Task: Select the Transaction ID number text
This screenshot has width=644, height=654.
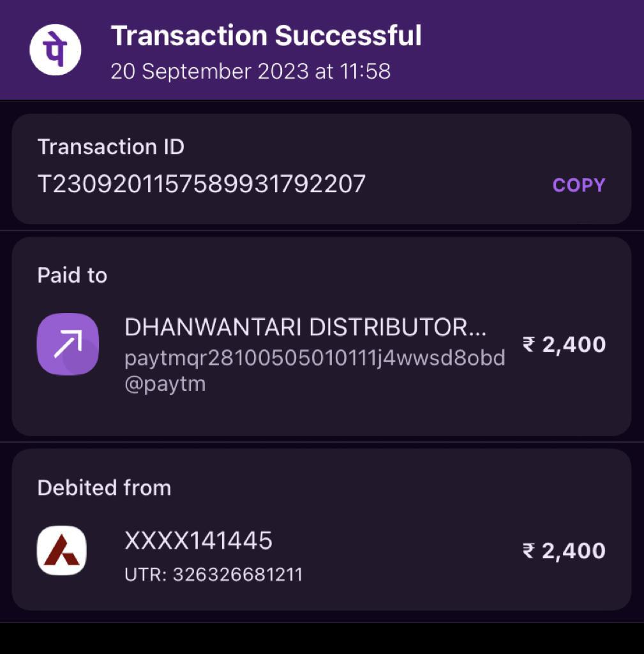Action: coord(202,184)
